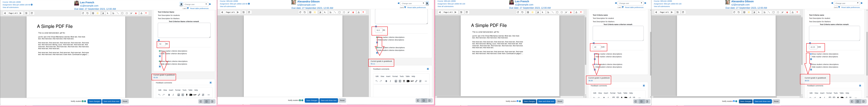Image resolution: width=868 pixels, height=107 pixels.
Task: Select Hide student criterion descriptions in 50/90 panel
Action: [x=160, y=64]
